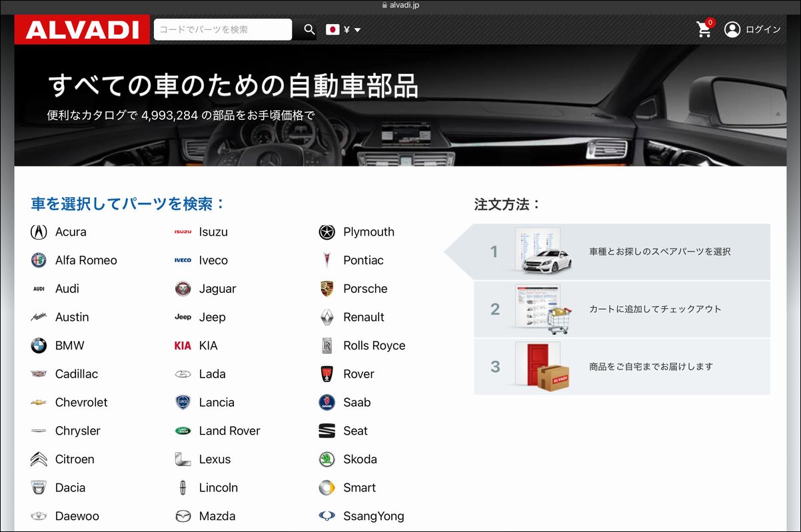
Task: Click the Cadillac logo icon
Action: (x=39, y=374)
